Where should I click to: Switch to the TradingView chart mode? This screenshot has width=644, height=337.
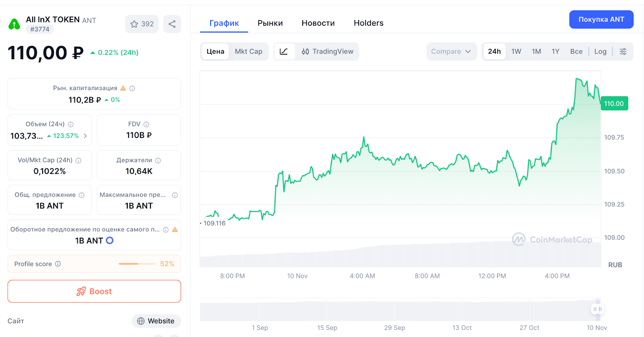pyautogui.click(x=328, y=51)
